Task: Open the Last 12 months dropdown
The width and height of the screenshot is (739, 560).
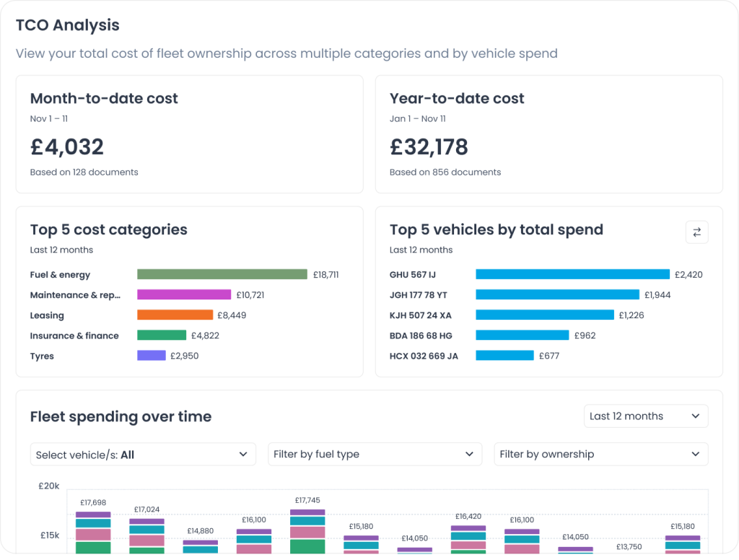Action: click(645, 416)
